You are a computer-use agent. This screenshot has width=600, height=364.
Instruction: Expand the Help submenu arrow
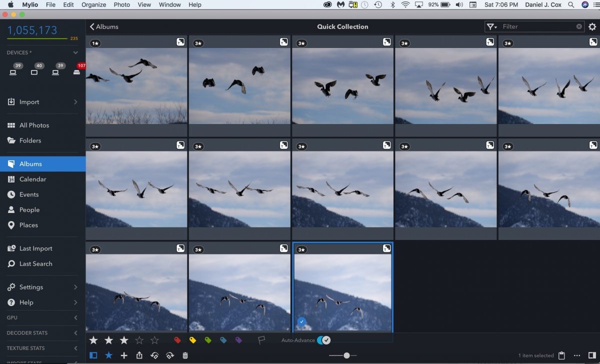75,302
